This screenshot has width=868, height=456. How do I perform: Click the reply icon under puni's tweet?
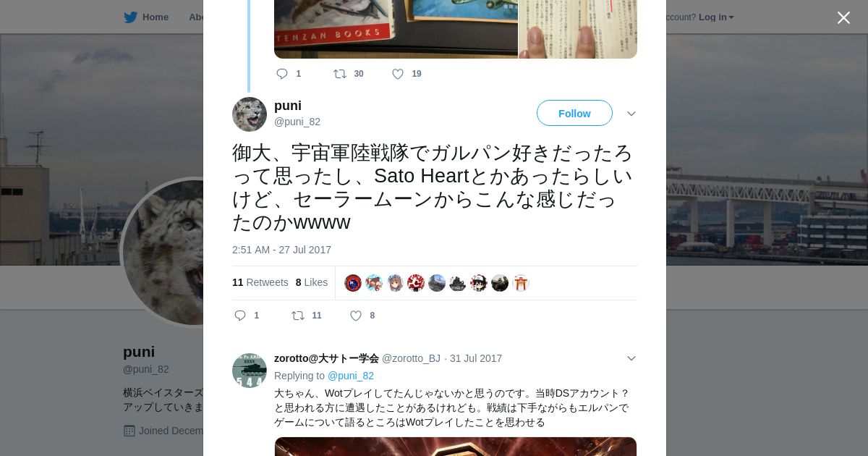(x=241, y=316)
